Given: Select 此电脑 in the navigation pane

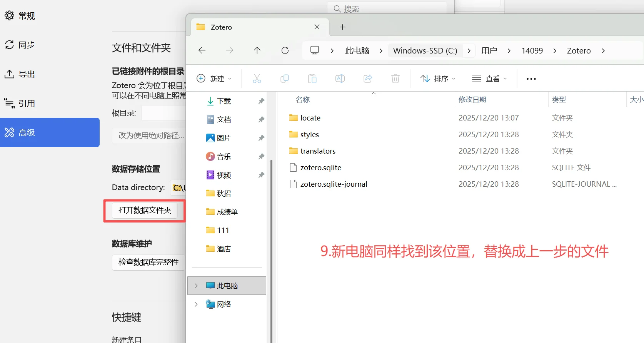Looking at the screenshot, I should pos(227,286).
